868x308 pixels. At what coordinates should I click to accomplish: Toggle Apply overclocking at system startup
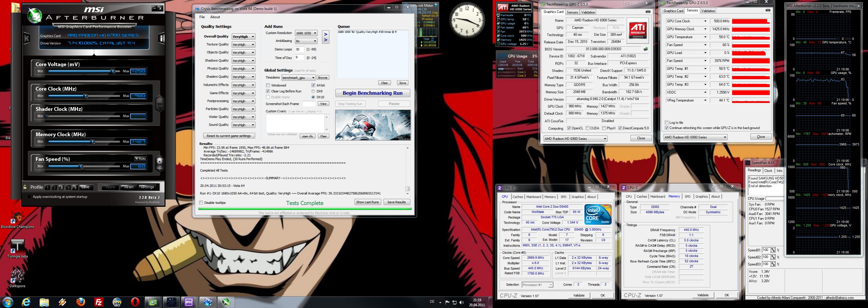pos(29,197)
